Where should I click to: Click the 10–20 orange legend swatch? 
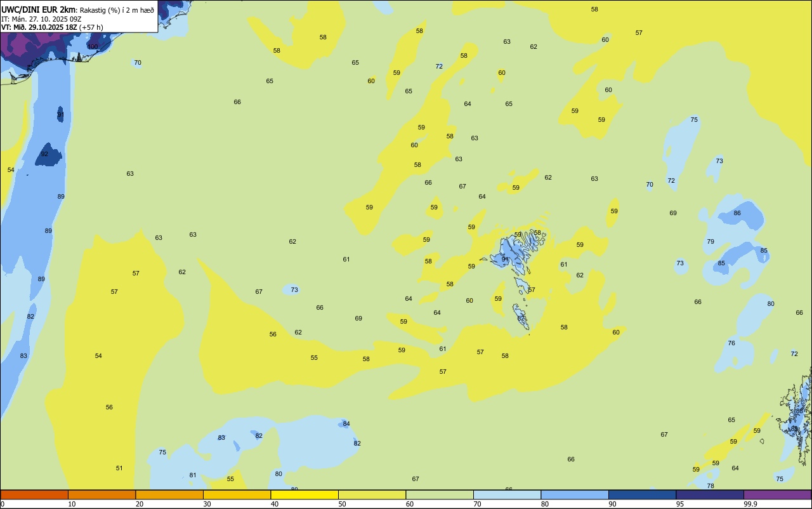(101, 494)
